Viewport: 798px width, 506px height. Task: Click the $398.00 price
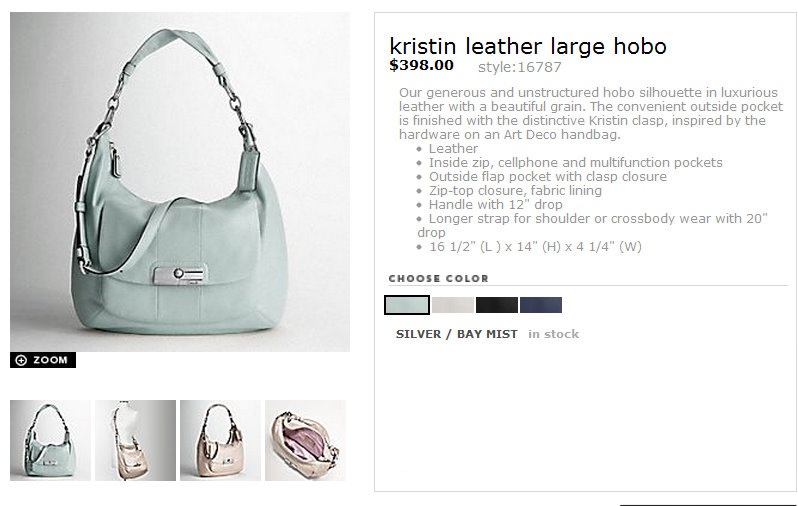click(421, 65)
